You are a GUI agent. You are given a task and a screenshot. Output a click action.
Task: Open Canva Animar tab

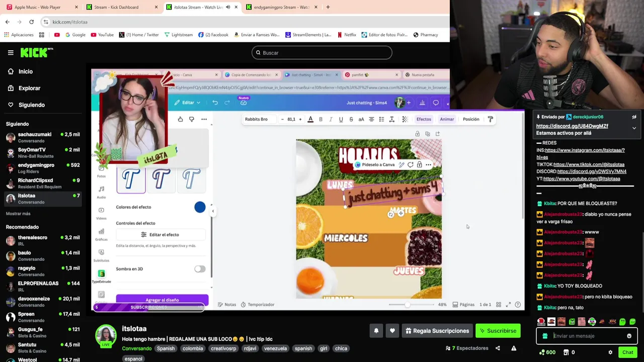[447, 119]
